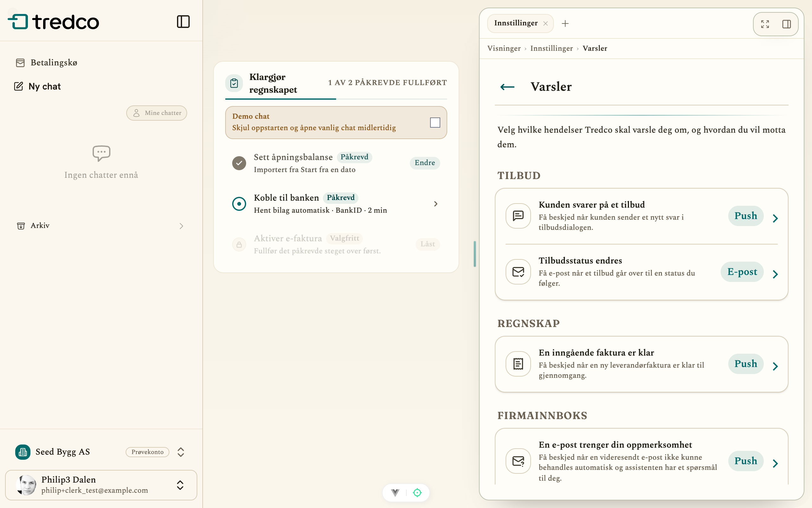This screenshot has width=812, height=508.
Task: Click the Tilbudsstatus endres envelope icon
Action: click(x=518, y=271)
